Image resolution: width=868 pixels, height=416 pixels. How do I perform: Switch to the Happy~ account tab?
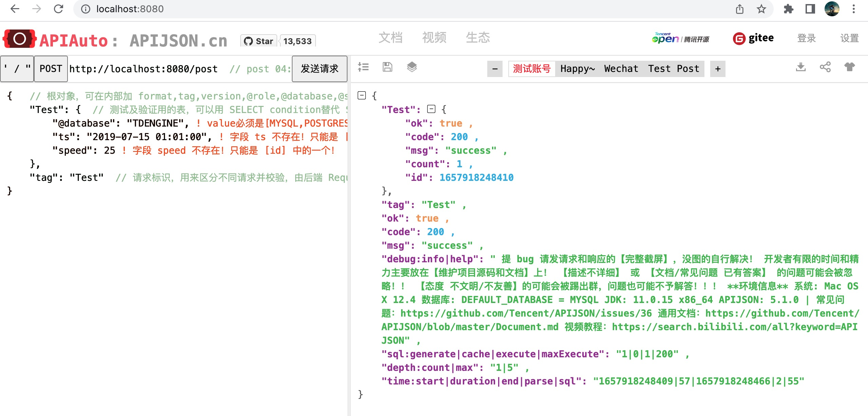(x=577, y=69)
